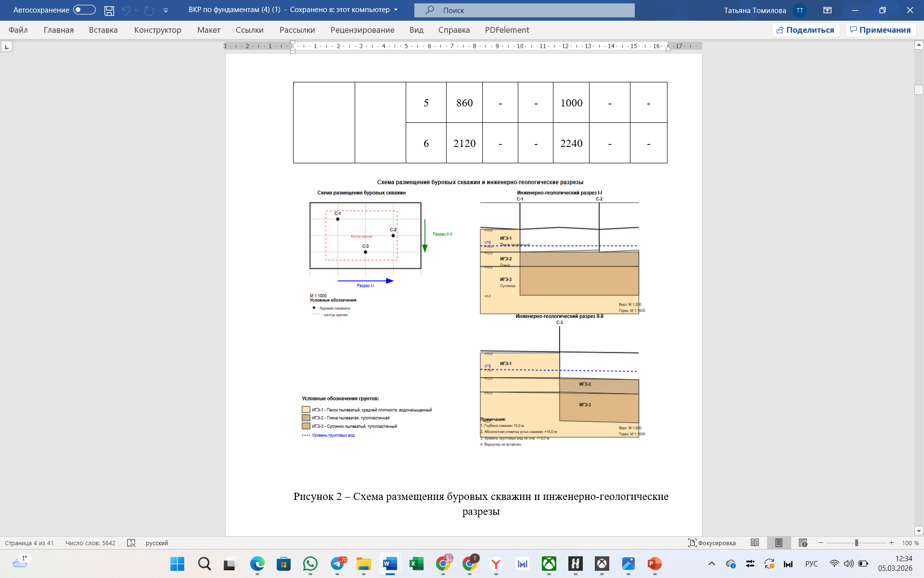Open File Explorer from taskbar

point(364,564)
